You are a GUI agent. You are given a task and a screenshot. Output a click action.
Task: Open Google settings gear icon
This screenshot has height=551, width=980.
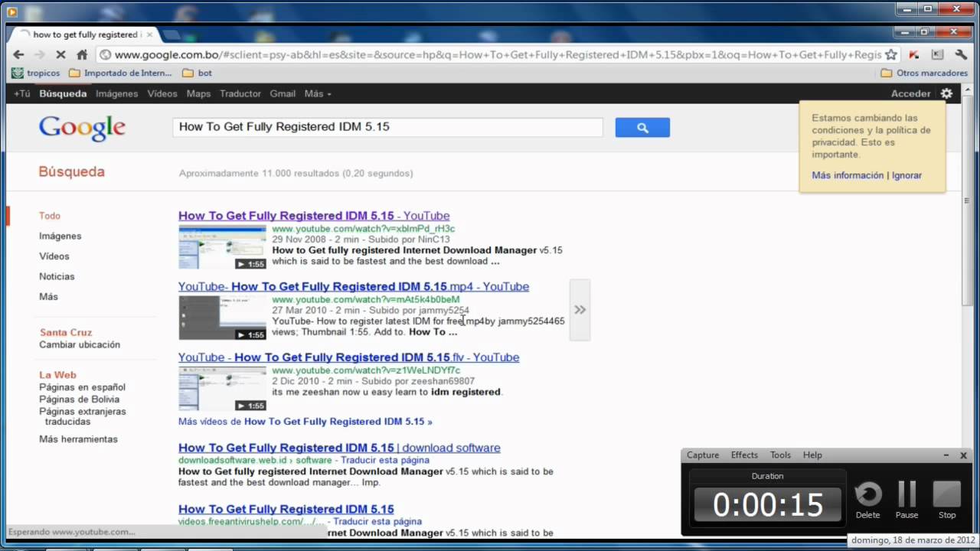pos(946,93)
